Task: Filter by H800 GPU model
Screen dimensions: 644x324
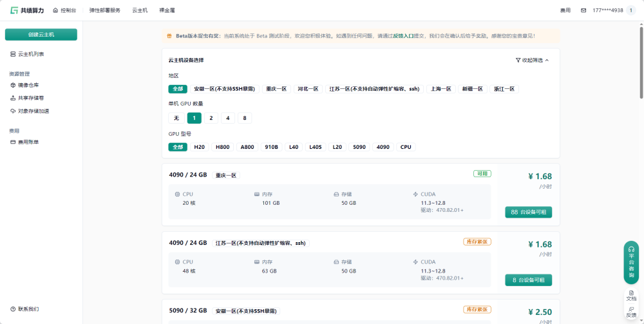Action: pos(223,147)
